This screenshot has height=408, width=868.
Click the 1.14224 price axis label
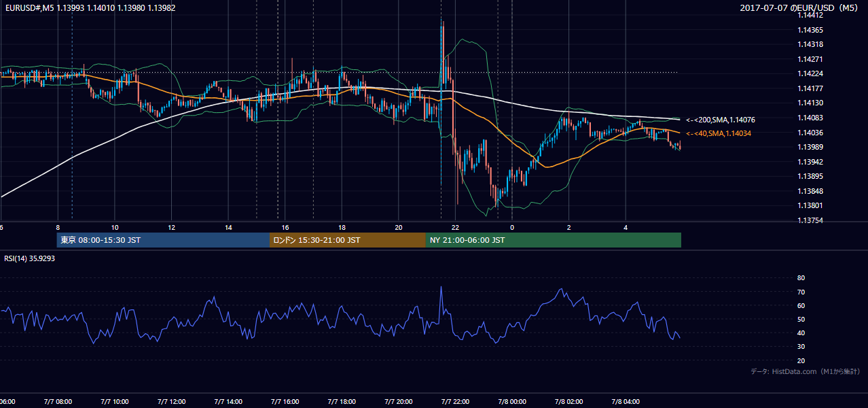(812, 74)
